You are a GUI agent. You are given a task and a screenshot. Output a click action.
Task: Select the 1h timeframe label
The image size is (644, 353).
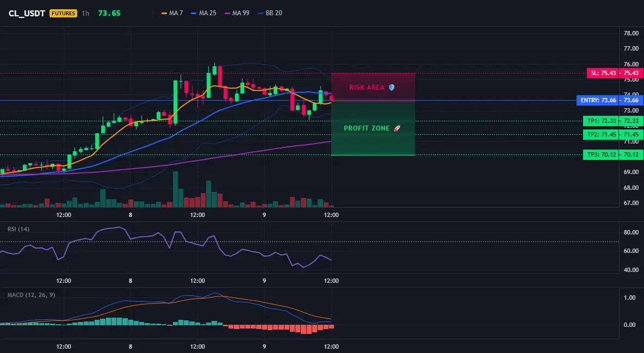pyautogui.click(x=85, y=13)
